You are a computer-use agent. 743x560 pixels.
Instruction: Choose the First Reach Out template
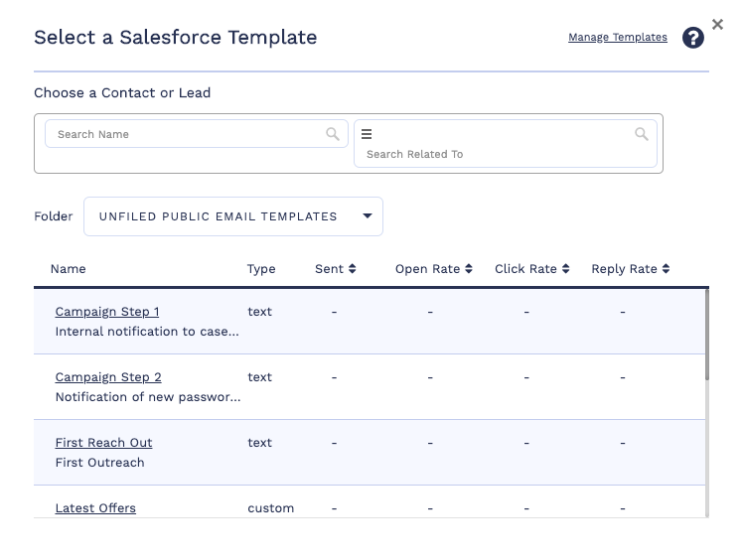tap(103, 443)
